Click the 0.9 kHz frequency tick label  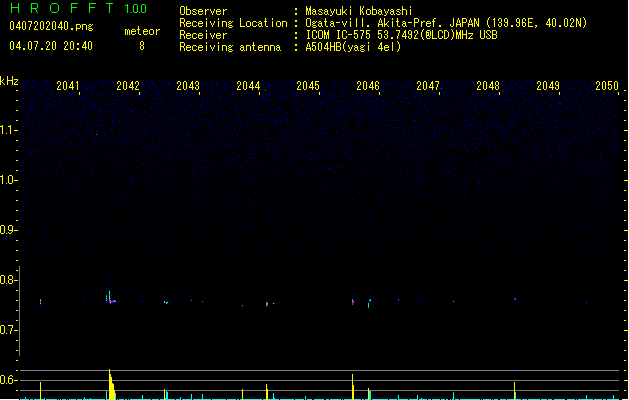[x=8, y=230]
